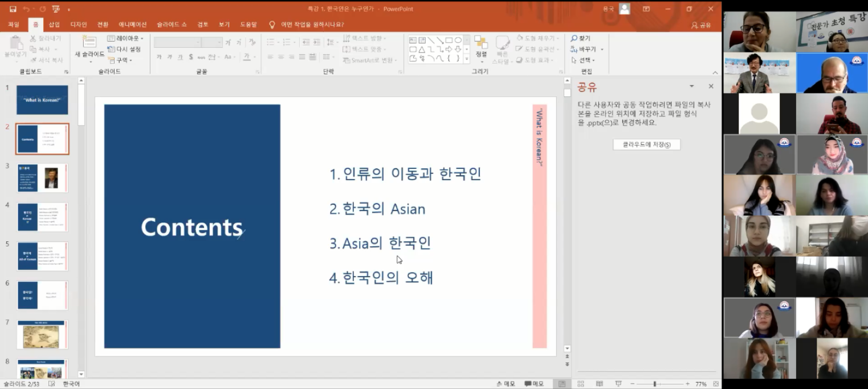Apply text shadow with the S icon

pos(191,57)
